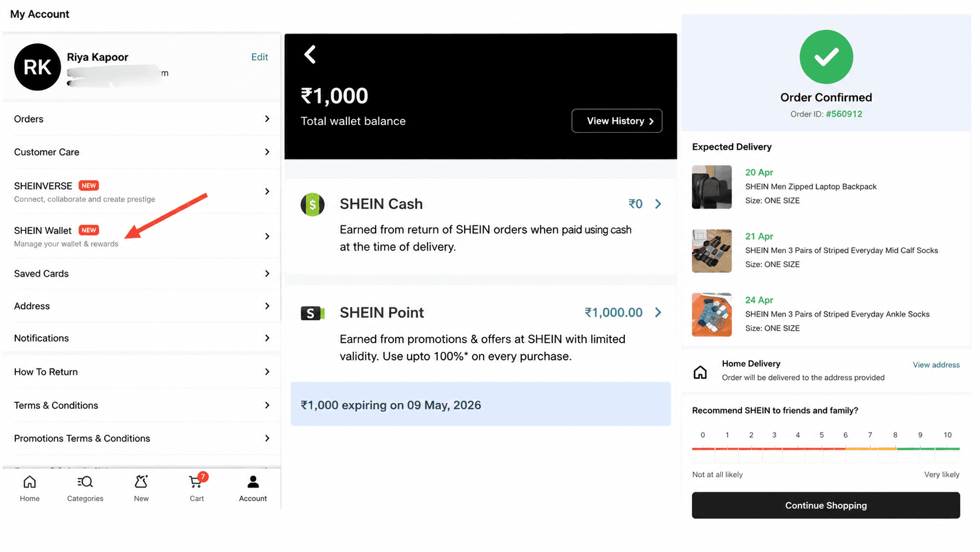Rate 7 on the recommendation scale
This screenshot has width=980, height=552.
pos(870,435)
